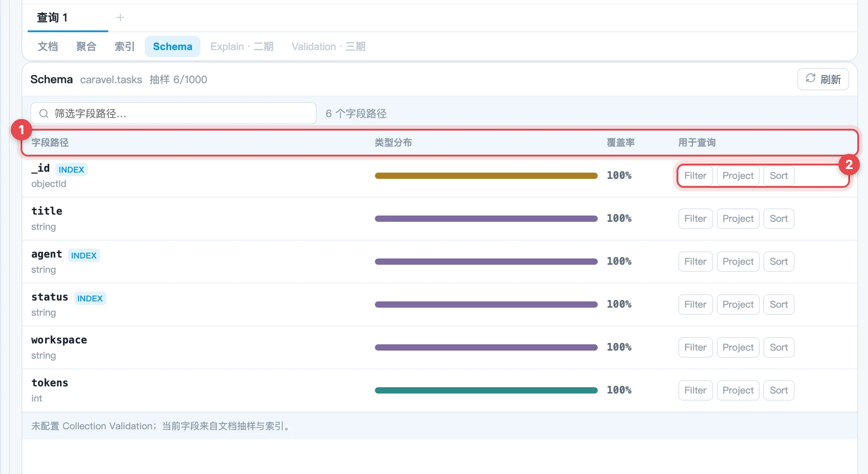This screenshot has width=868, height=474.
Task: Click Sort button for _id field
Action: pyautogui.click(x=779, y=176)
